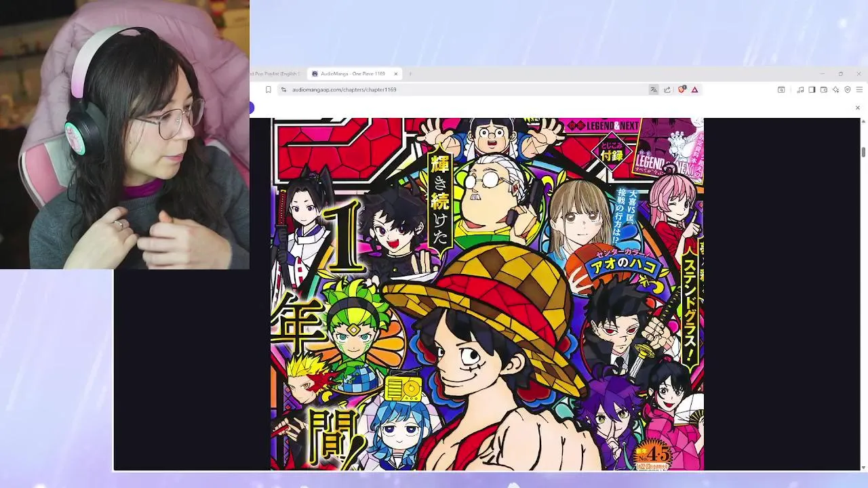Open the browser hamburger menu
This screenshot has height=488, width=868.
pyautogui.click(x=859, y=89)
